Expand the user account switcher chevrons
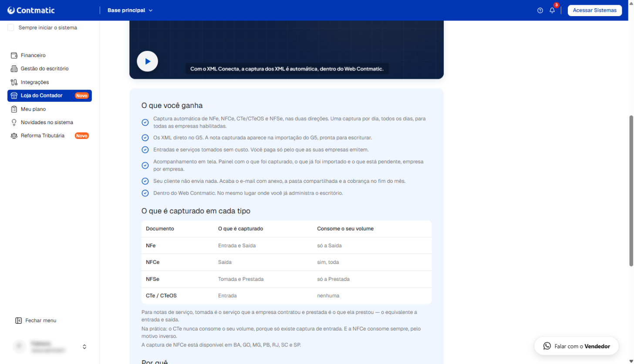 click(84, 347)
